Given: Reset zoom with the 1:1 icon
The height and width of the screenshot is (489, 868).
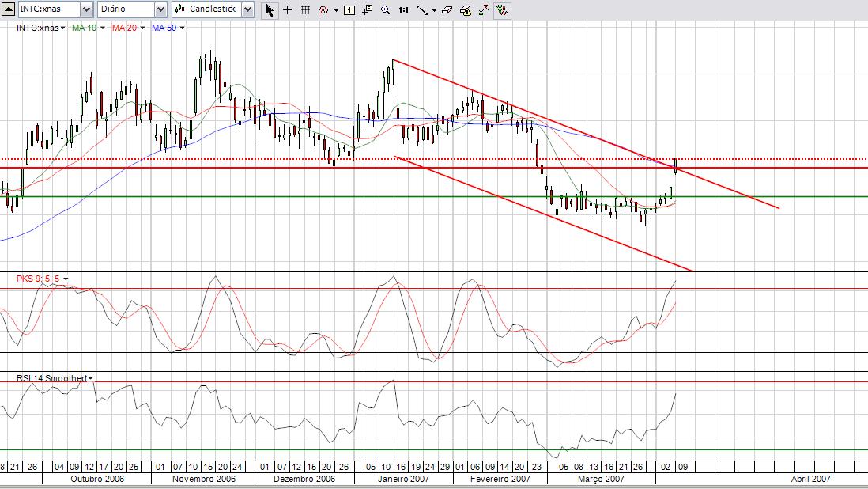Looking at the screenshot, I should pos(403,10).
